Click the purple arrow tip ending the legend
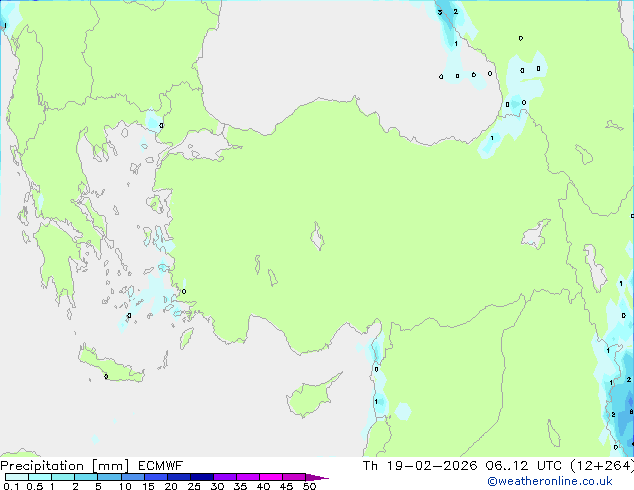 tap(317, 477)
